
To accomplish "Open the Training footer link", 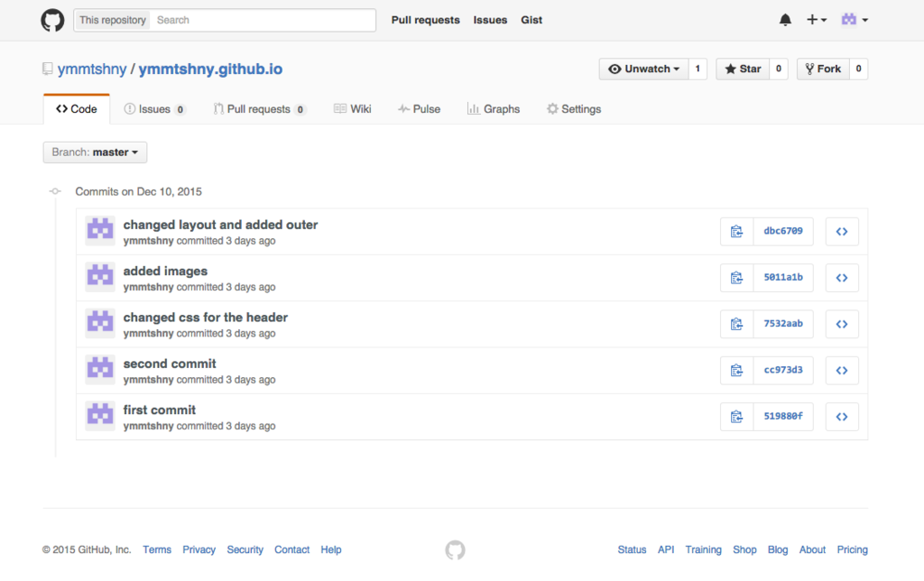I will click(x=704, y=549).
